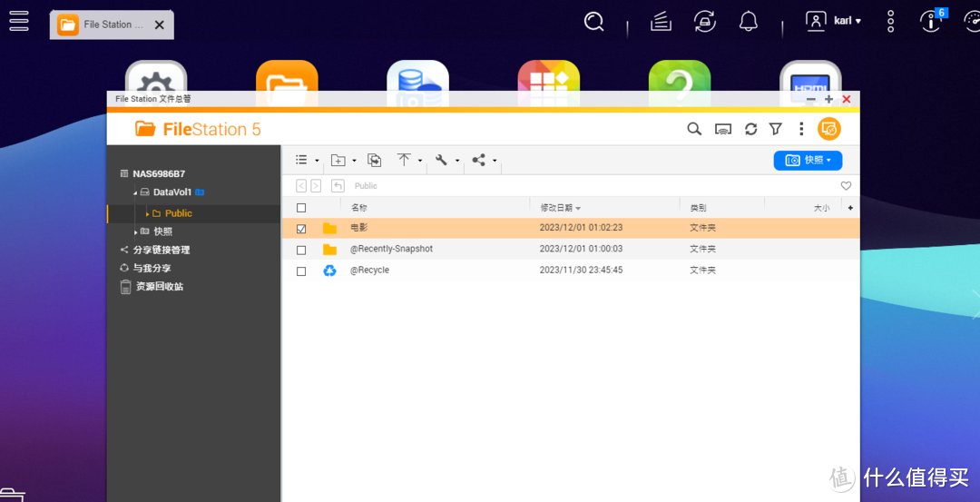Click the plus add-column button
The width and height of the screenshot is (980, 502).
point(850,208)
